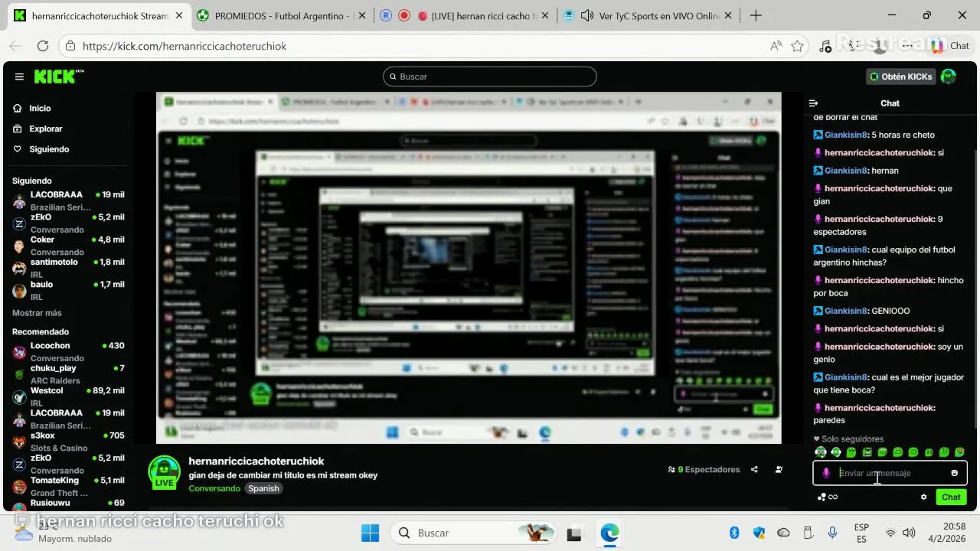Add page to favorites star icon
Screen dimensions: 980x551
tap(797, 46)
